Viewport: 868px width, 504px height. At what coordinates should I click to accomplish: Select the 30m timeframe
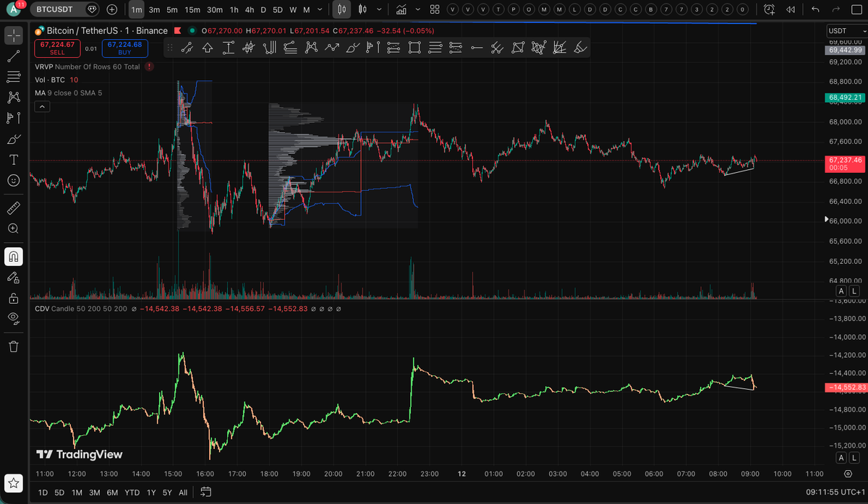coord(214,9)
